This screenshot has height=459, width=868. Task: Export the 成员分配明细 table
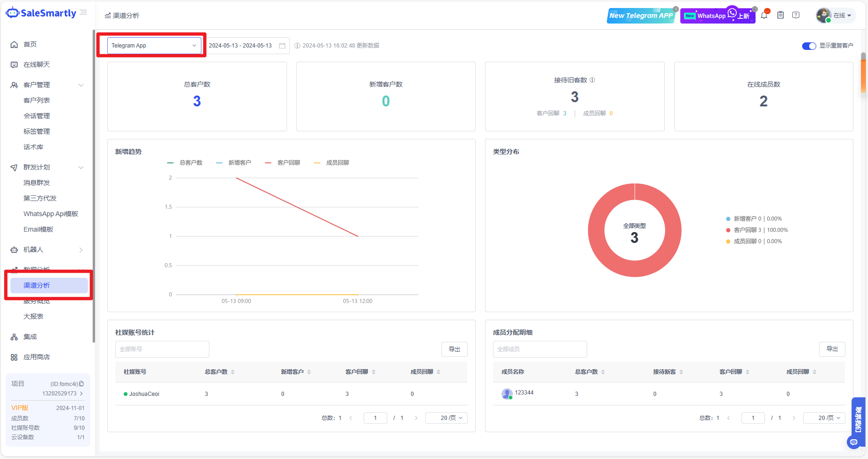pos(832,349)
